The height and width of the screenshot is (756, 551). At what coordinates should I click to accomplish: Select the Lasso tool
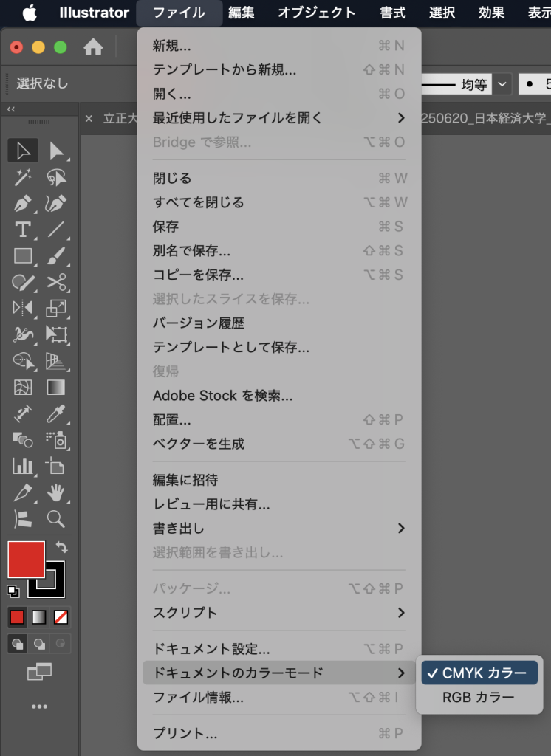tap(56, 177)
